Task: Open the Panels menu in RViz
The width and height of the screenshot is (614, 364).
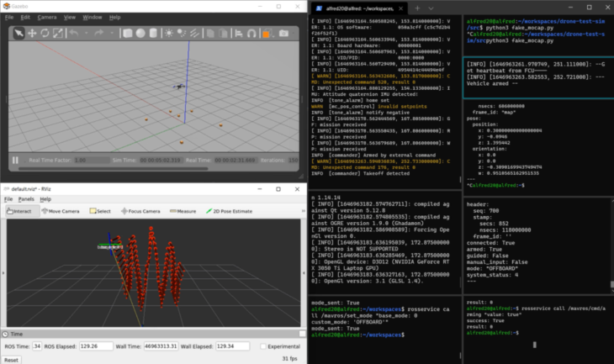Action: 26,199
